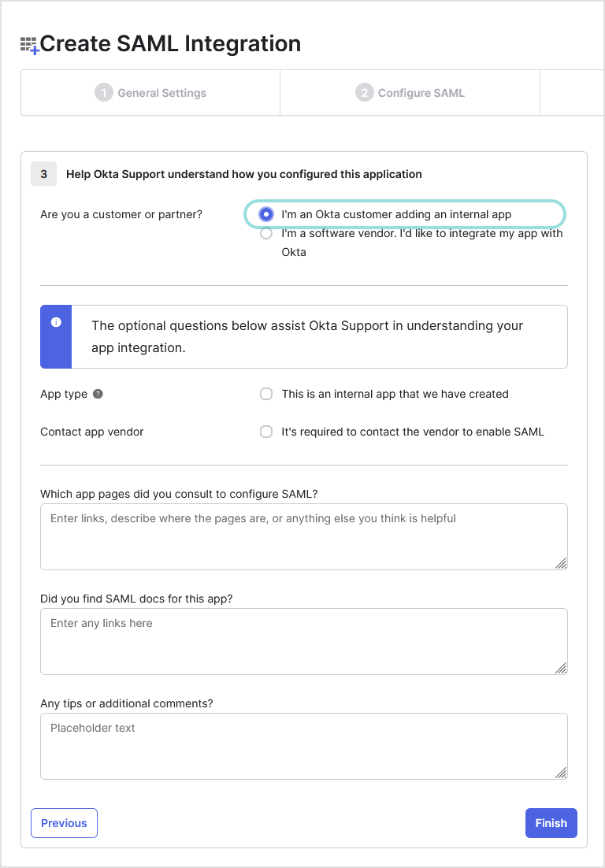Viewport: 605px width, 868px height.
Task: Open the App type help tooltip
Action: tap(96, 393)
